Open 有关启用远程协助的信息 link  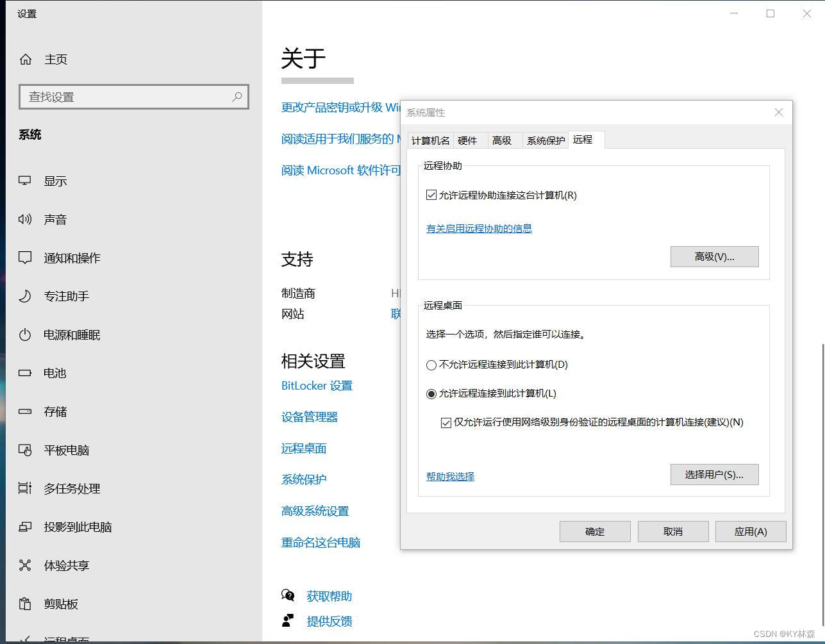tap(479, 228)
